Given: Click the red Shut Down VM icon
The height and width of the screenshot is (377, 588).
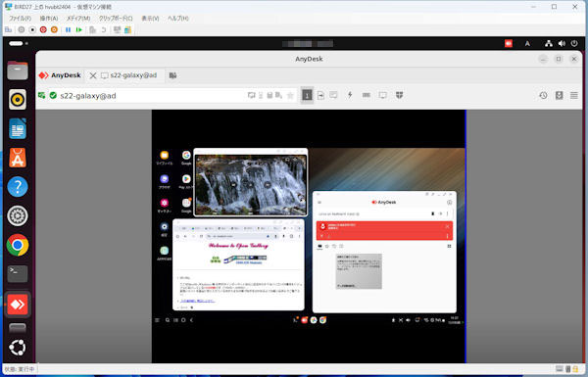Looking at the screenshot, I should [43, 29].
